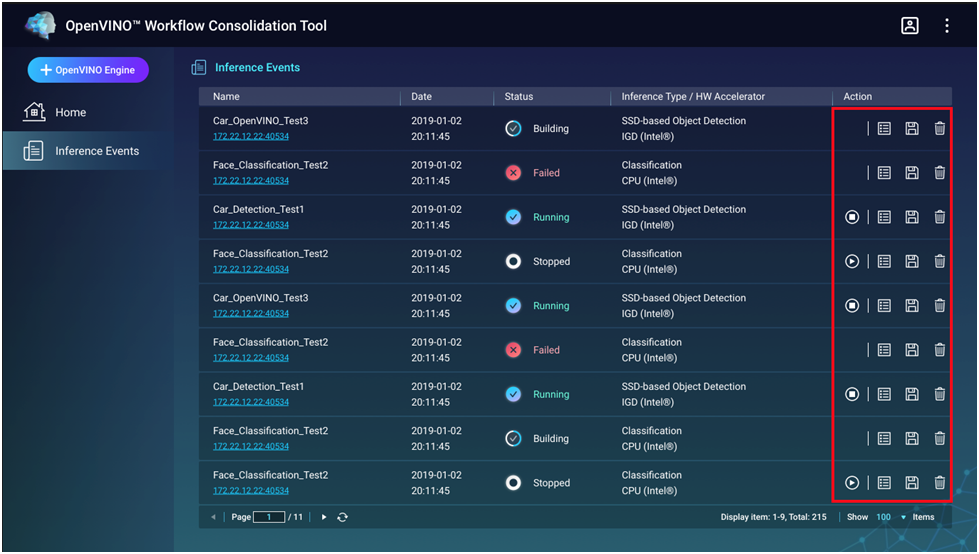
Task: Expand the Show 100 items dropdown
Action: [903, 517]
